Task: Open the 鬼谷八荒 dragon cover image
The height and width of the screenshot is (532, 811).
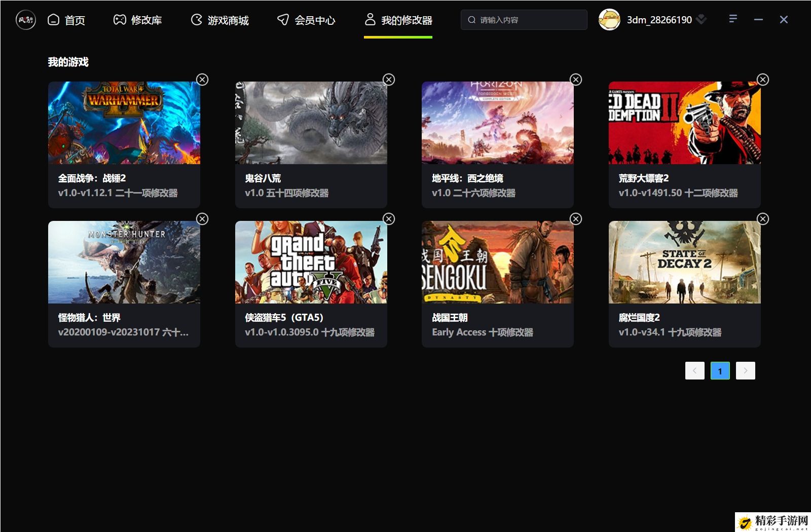Action: coord(311,123)
